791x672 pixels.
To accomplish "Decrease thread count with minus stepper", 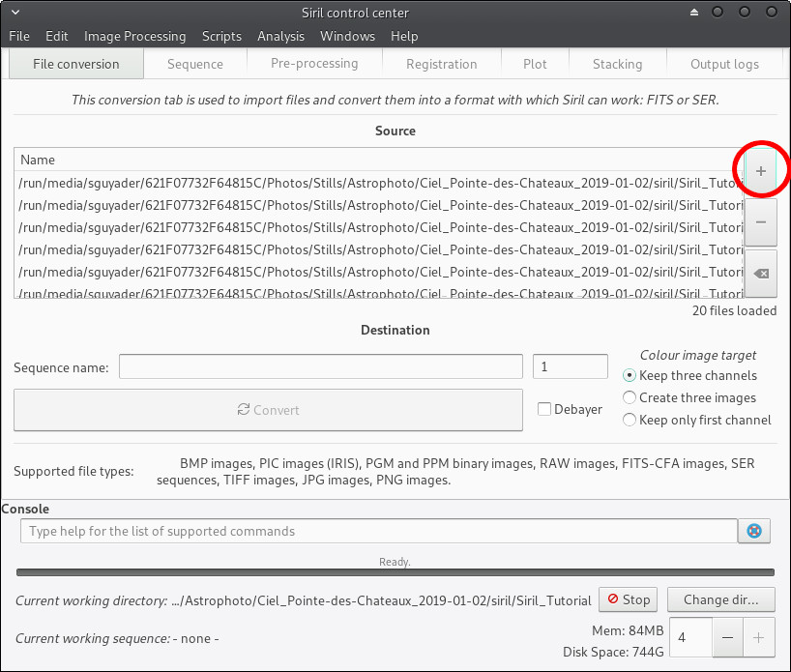I will 727,638.
